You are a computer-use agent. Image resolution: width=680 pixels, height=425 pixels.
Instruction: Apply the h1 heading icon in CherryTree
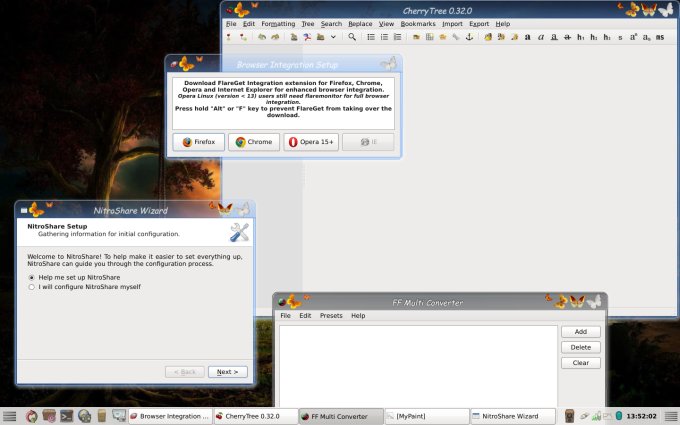coord(581,37)
